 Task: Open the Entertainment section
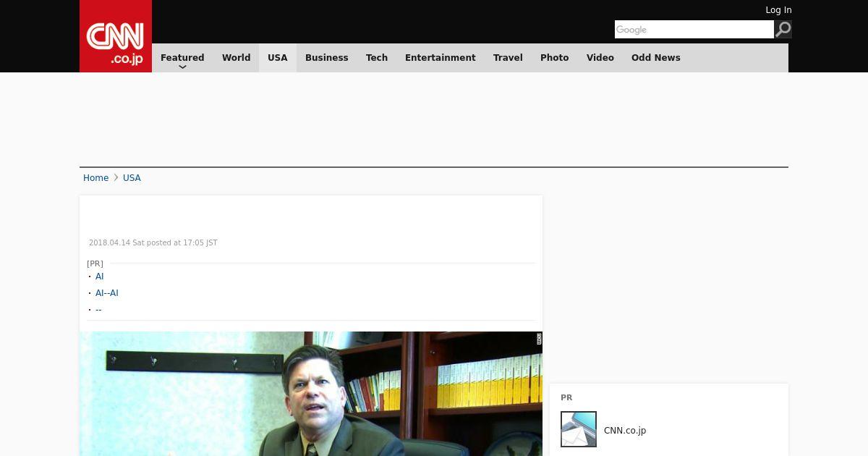click(441, 58)
